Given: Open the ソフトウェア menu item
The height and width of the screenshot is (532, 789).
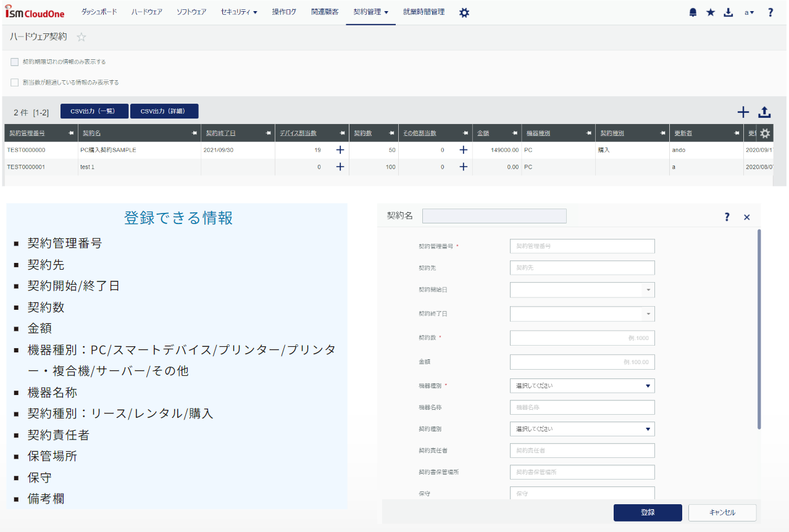Looking at the screenshot, I should click(191, 12).
